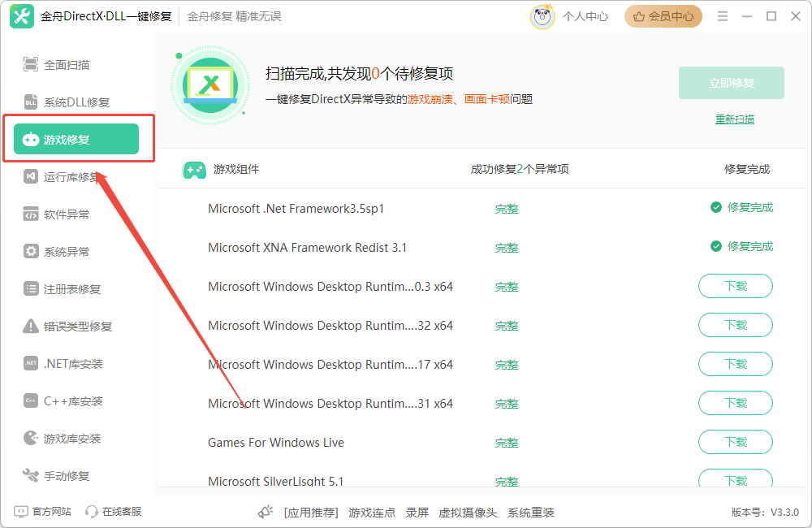
Task: Click Microsoft .Net Framework3.5sp1 row name
Action: click(x=296, y=209)
